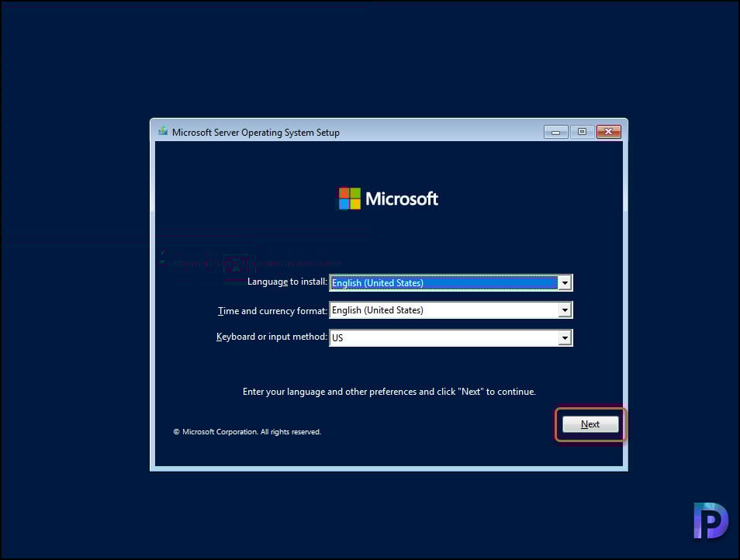Click the "Keyboard or input method:" label

tap(271, 337)
